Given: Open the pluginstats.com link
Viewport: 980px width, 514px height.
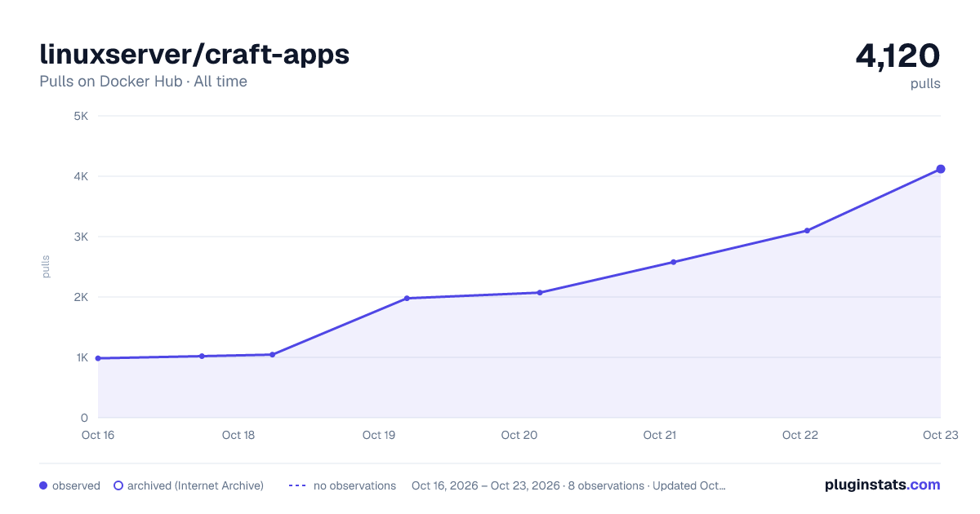Looking at the screenshot, I should (882, 485).
